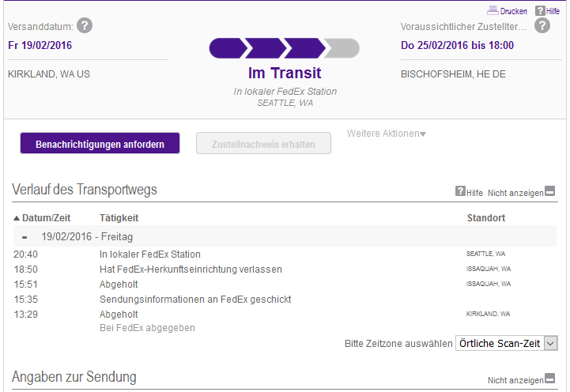
Task: Hide the Angaben zur Sendung section via minus icon
Action: (550, 379)
